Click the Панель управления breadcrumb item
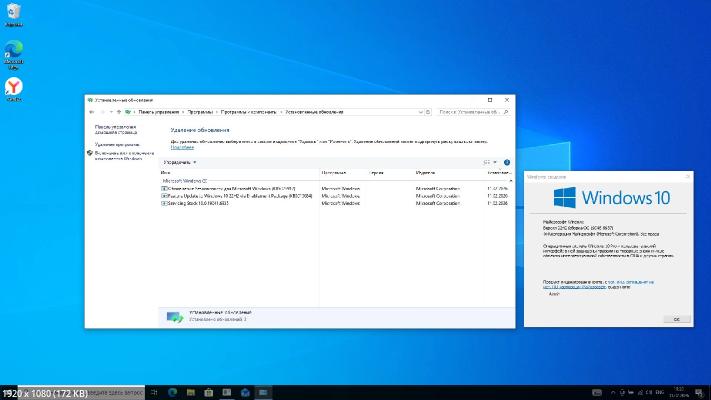 click(x=157, y=112)
